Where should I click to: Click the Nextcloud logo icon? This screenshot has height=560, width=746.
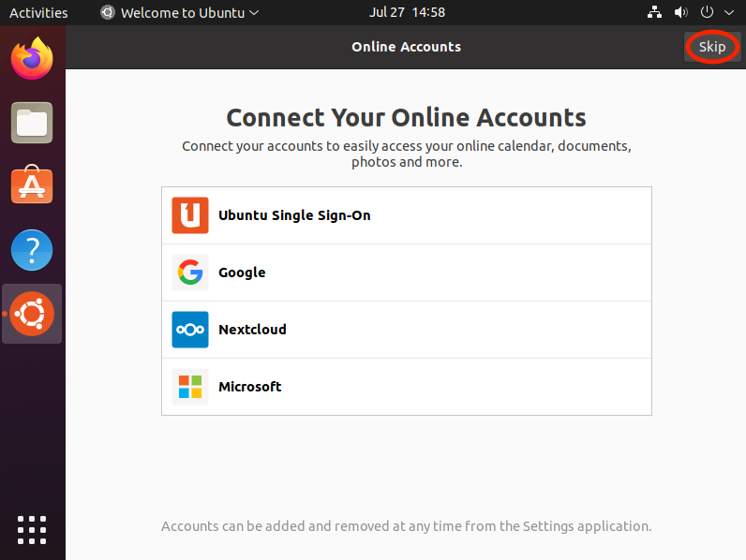(x=190, y=330)
